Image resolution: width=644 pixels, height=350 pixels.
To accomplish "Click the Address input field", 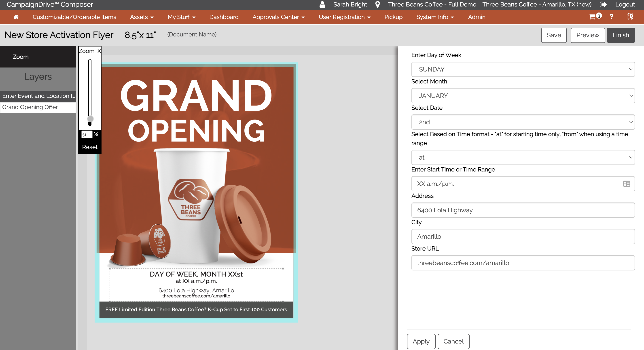I will tap(523, 210).
